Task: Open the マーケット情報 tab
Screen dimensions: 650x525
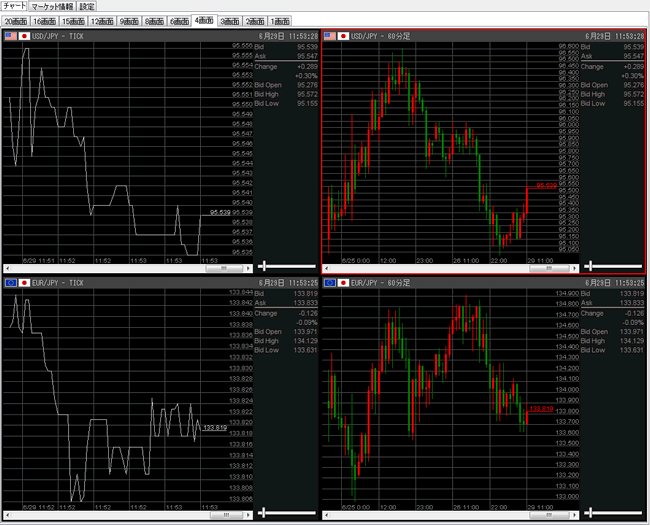Action: pyautogui.click(x=52, y=6)
